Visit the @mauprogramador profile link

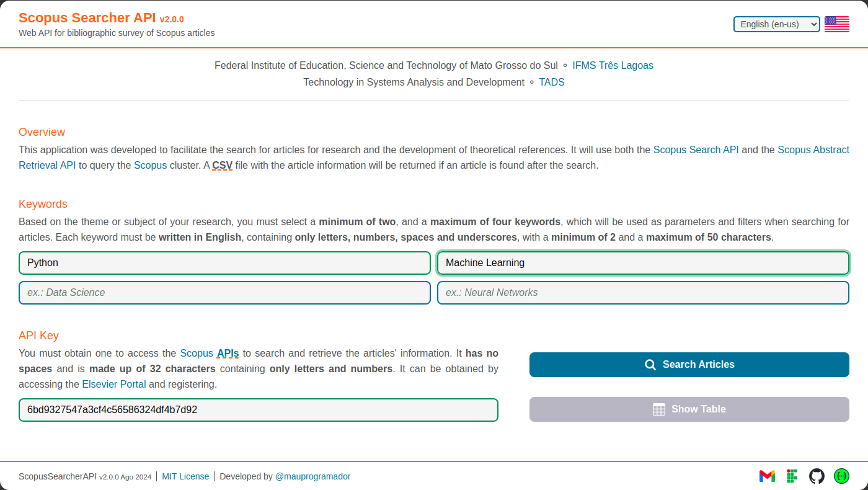click(x=312, y=476)
